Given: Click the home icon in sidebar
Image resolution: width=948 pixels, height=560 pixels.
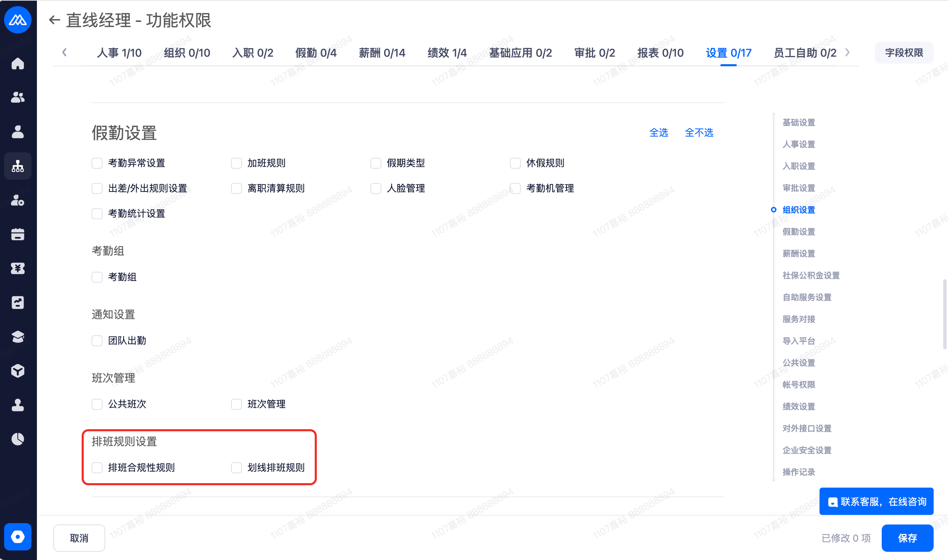Looking at the screenshot, I should tap(18, 64).
